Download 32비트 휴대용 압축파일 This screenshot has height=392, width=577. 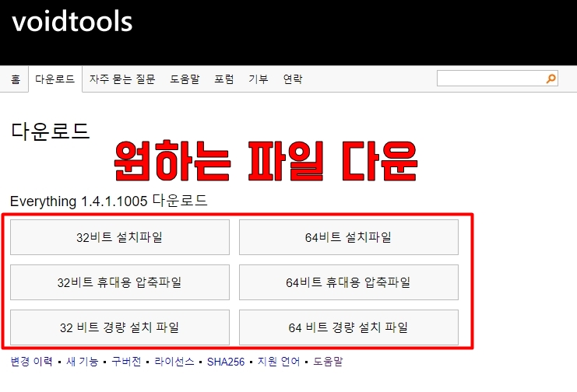(x=120, y=282)
